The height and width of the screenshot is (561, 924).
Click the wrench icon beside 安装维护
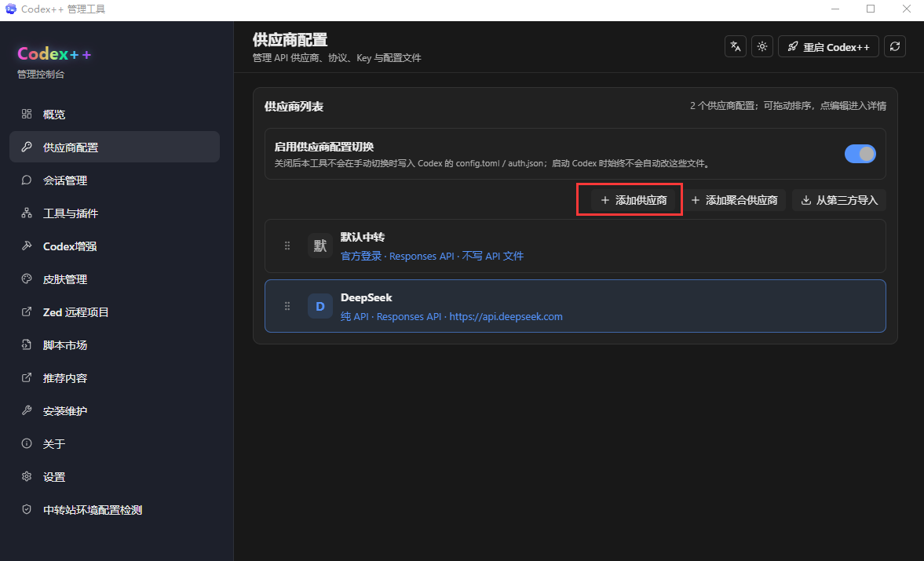tap(27, 410)
